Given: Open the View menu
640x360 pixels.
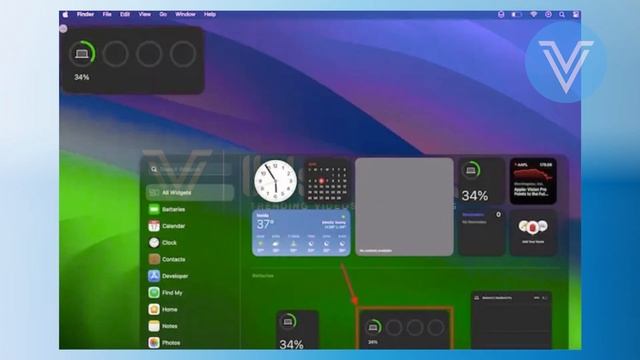Looking at the screenshot, I should (144, 14).
